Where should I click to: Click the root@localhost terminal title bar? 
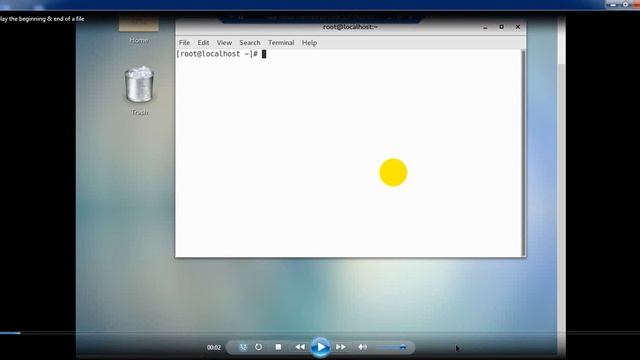point(350,27)
